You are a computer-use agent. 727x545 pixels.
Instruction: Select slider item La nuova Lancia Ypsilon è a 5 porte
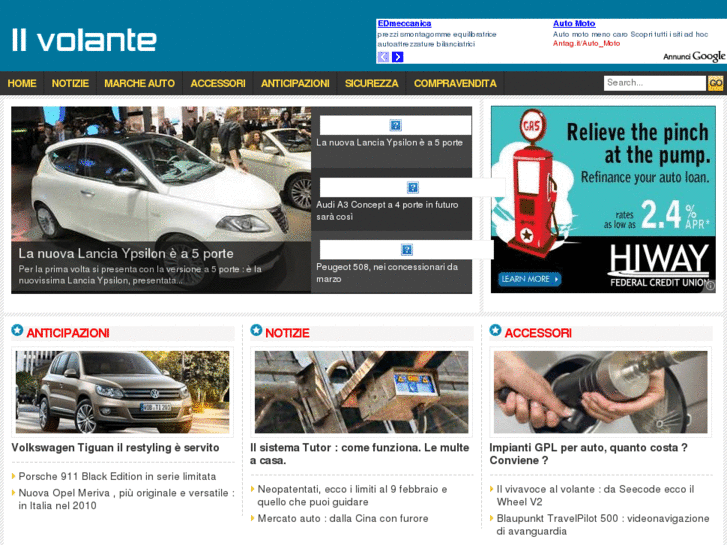coord(389,143)
